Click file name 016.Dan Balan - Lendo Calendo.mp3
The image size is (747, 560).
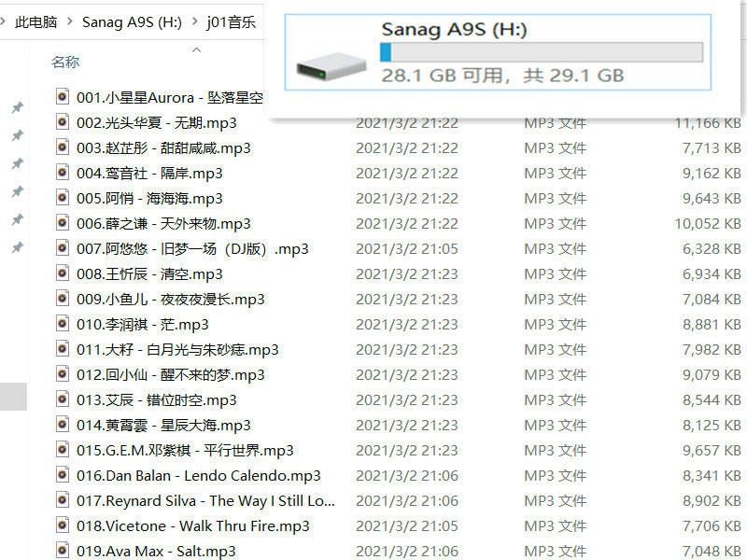[x=199, y=476]
